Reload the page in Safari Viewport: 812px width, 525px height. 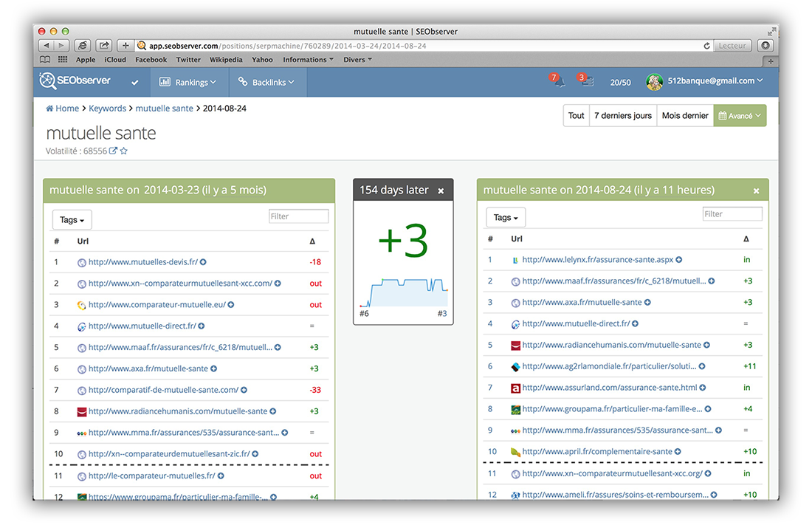[706, 46]
